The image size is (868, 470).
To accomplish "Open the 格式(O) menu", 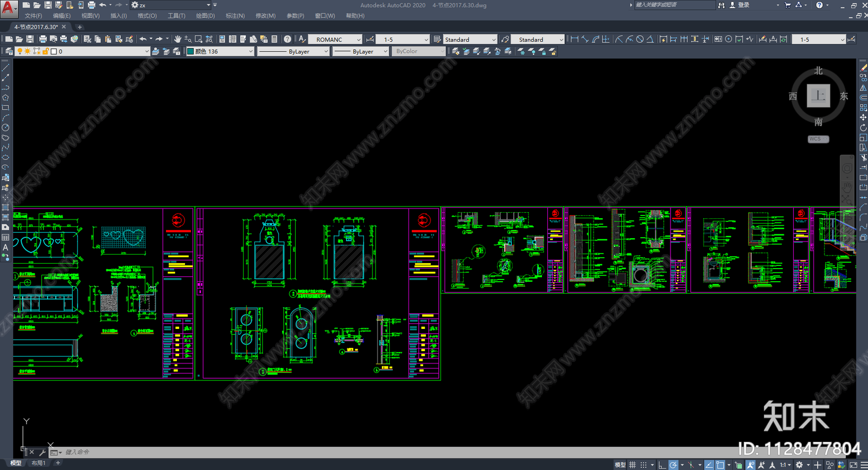I will click(x=147, y=16).
